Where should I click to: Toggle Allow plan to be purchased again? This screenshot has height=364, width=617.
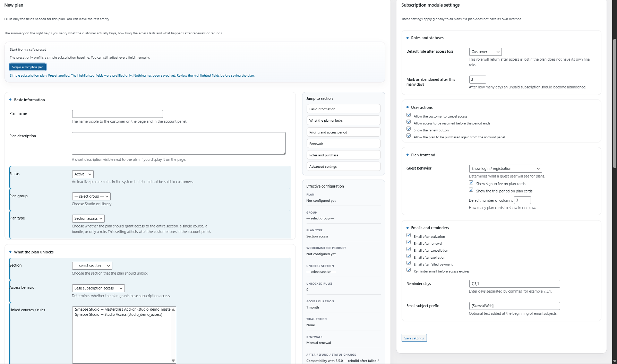coord(409,136)
